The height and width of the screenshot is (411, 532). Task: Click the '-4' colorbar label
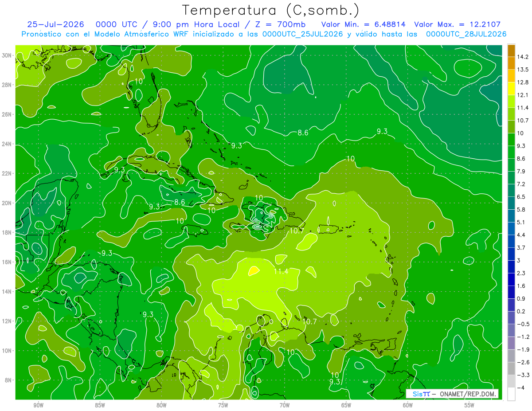[x=520, y=388]
